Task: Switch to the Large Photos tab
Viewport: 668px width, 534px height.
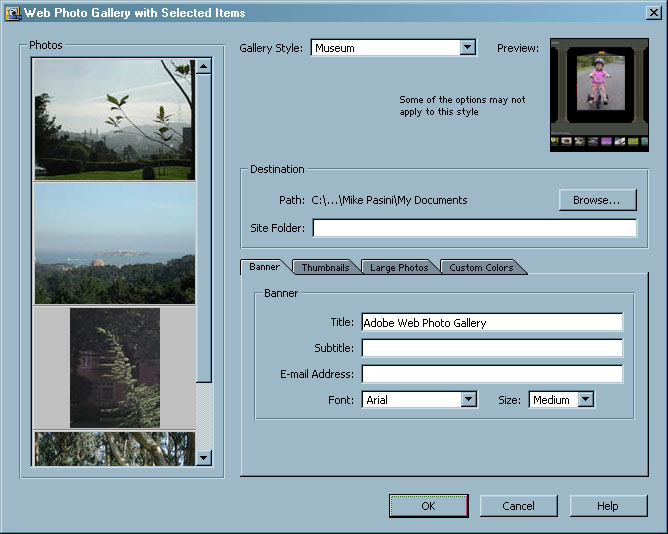Action: [399, 268]
